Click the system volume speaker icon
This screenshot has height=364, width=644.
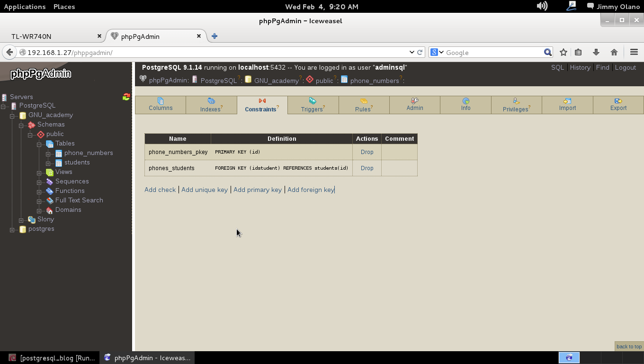coord(542,6)
